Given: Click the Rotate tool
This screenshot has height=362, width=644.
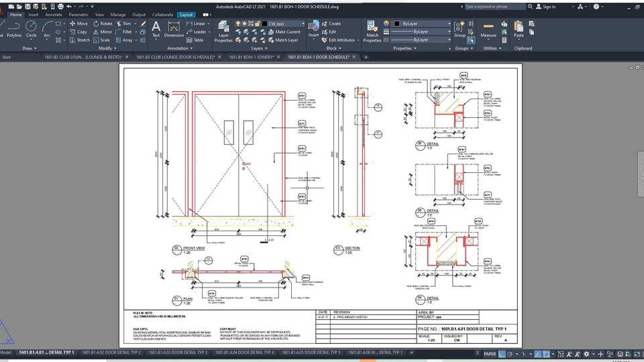Looking at the screenshot, I should (103, 24).
